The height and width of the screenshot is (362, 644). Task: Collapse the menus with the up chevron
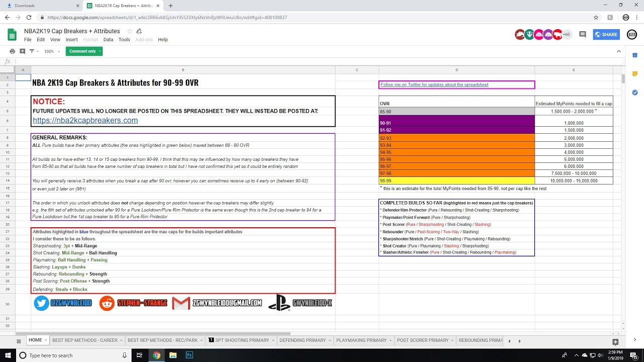619,51
